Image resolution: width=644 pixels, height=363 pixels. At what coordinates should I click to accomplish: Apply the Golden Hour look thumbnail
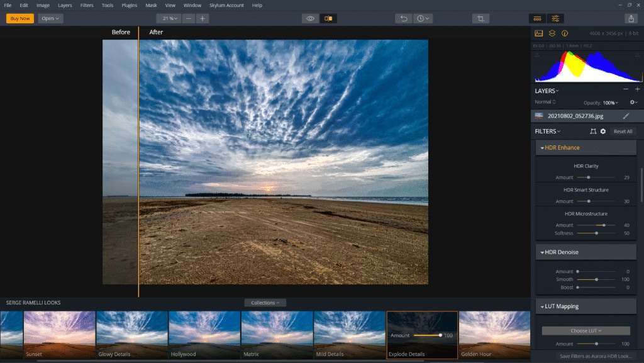[x=494, y=335]
